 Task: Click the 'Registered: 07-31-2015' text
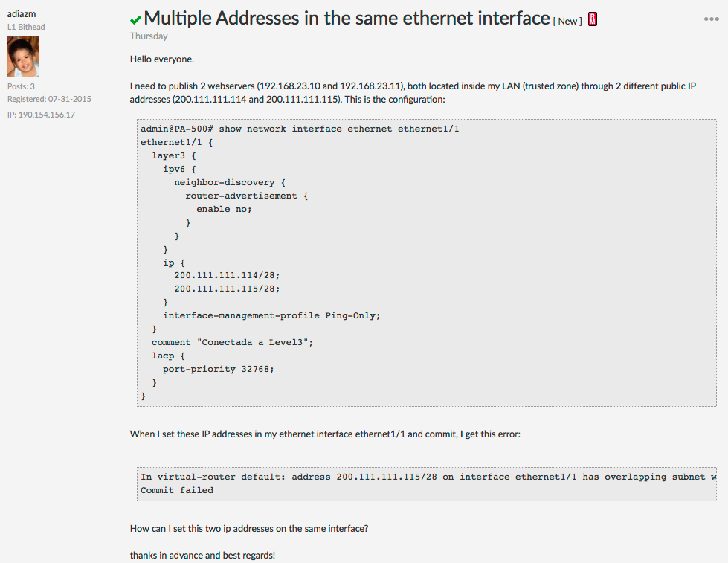click(49, 99)
